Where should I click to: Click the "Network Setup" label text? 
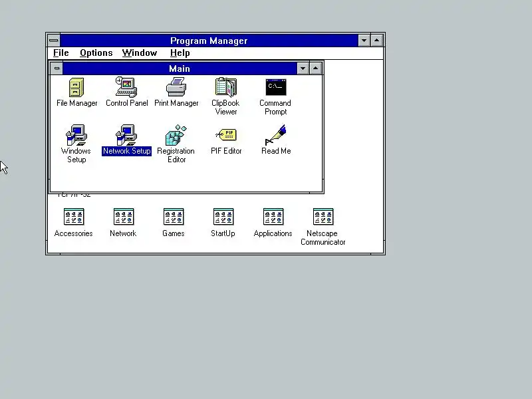(x=126, y=151)
